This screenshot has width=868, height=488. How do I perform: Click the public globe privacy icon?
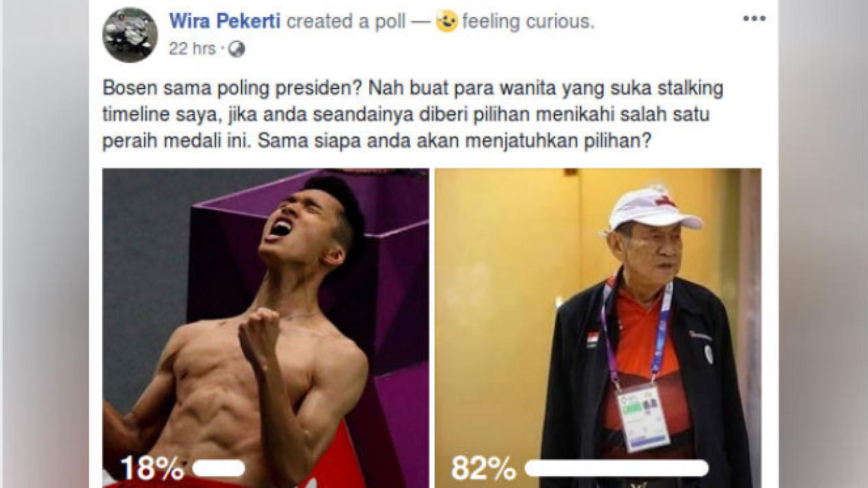[237, 49]
